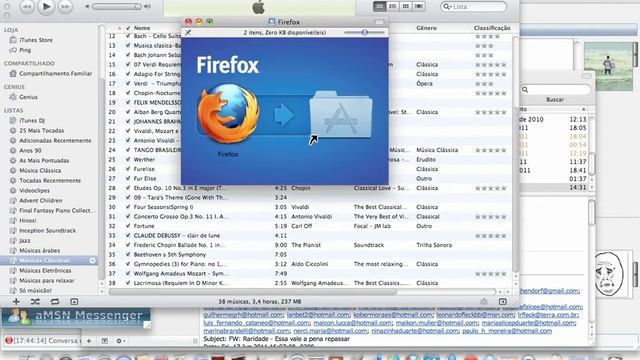Sort tracks by Classificação column

pos(492,28)
